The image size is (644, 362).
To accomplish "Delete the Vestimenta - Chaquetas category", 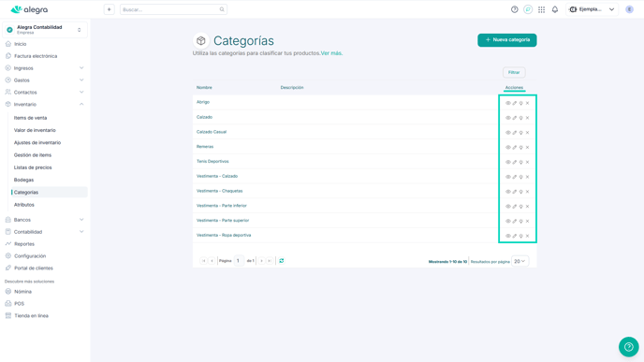I will click(527, 192).
